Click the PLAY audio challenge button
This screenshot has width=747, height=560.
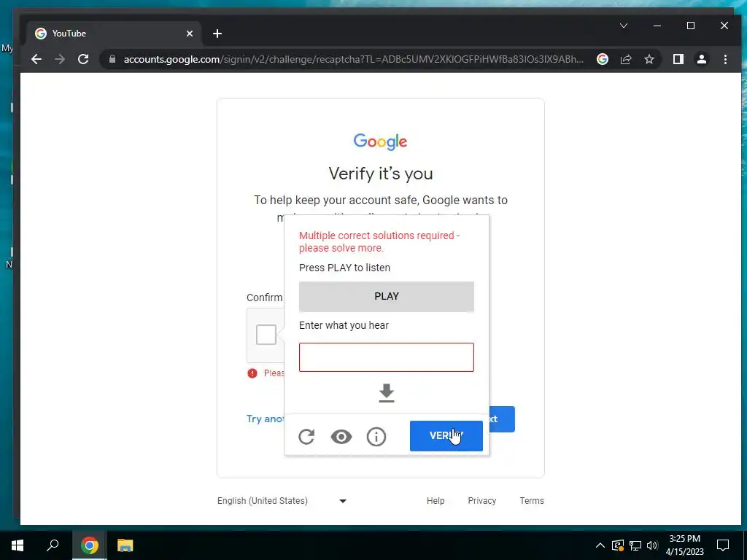[387, 296]
